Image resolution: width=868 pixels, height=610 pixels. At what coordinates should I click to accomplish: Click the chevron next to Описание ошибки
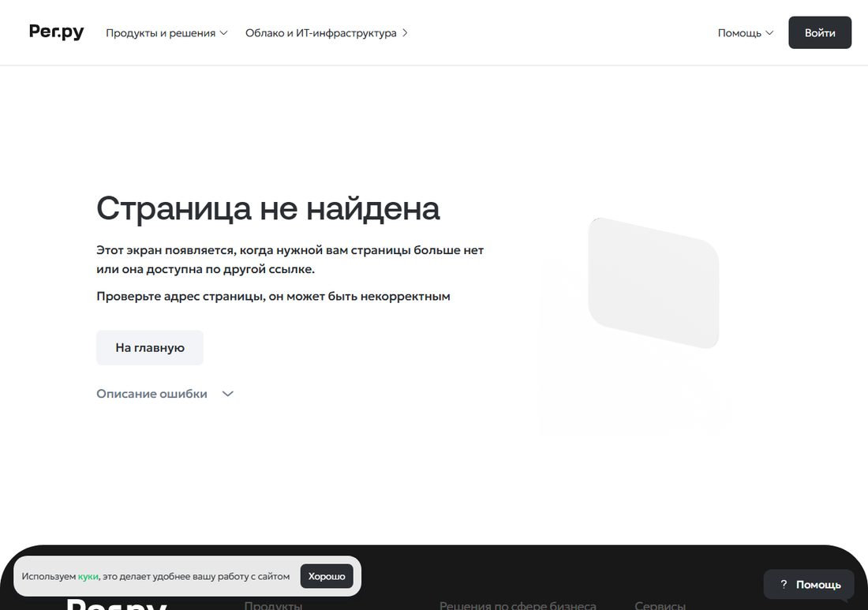pyautogui.click(x=227, y=394)
